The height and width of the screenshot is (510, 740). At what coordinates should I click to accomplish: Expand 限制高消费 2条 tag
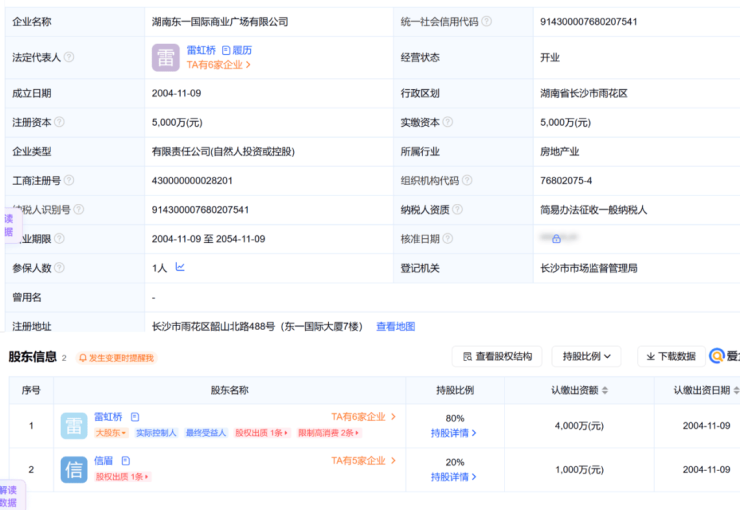point(328,433)
